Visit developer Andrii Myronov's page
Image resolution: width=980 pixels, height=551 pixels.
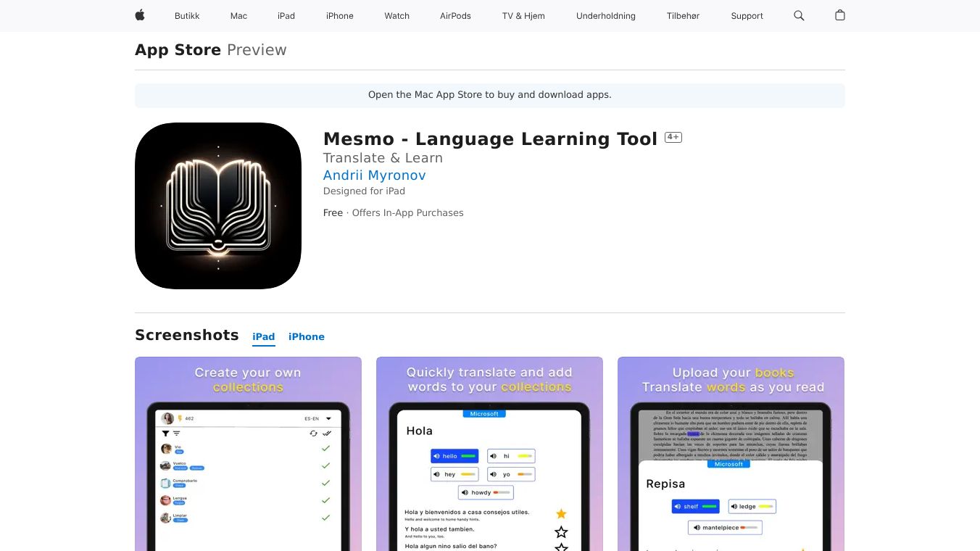374,175
